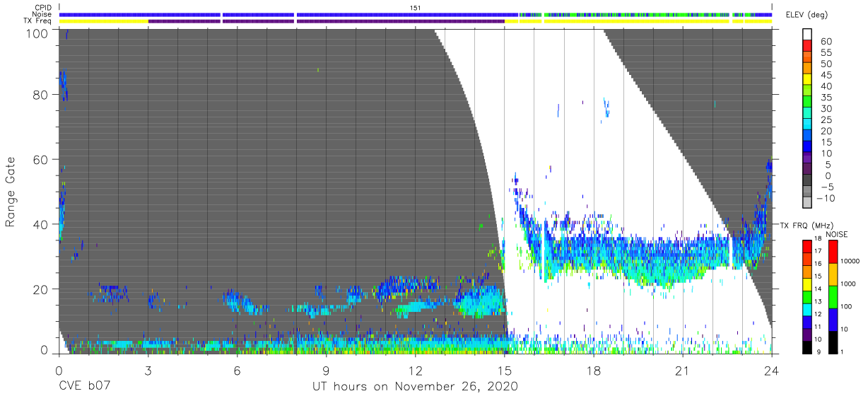This screenshot has width=868, height=401.
Task: Click the "CVE b07" radar beam label
Action: coord(85,387)
